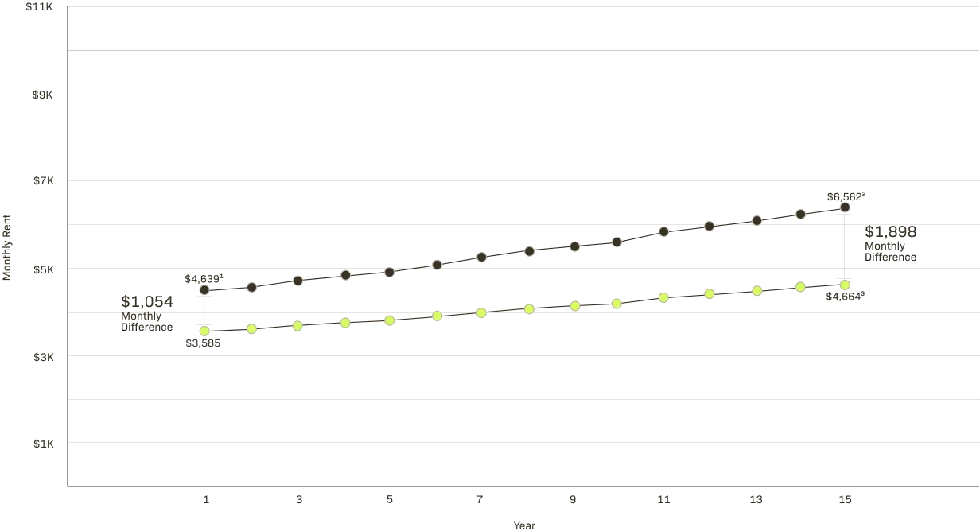
Task: Click the third yellow-green point on the lower line
Action: [x=297, y=325]
